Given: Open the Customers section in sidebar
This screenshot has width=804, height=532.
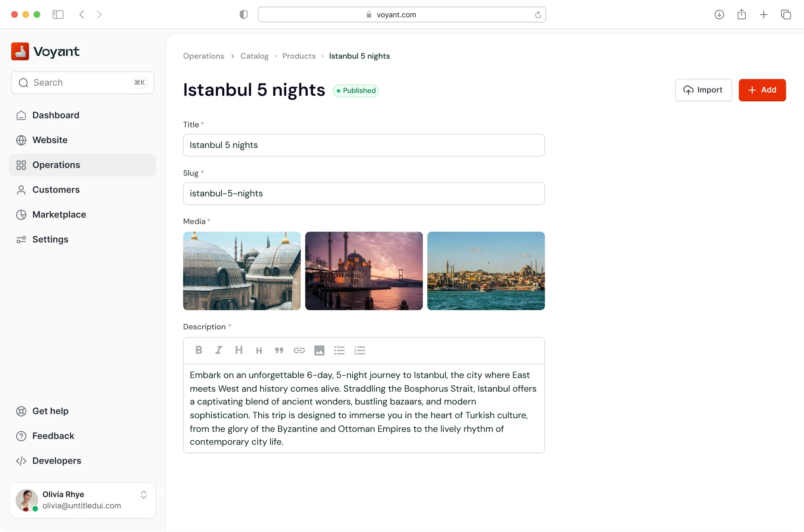Looking at the screenshot, I should [56, 190].
